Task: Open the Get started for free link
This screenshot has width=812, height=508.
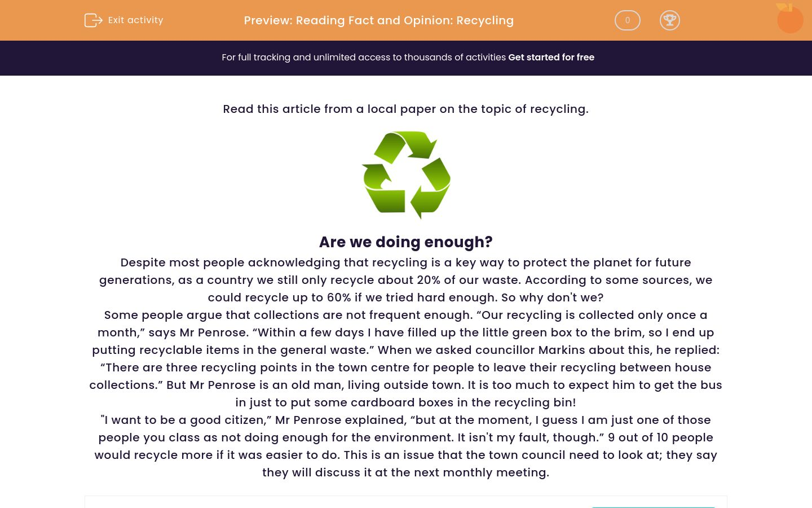Action: coord(551,58)
